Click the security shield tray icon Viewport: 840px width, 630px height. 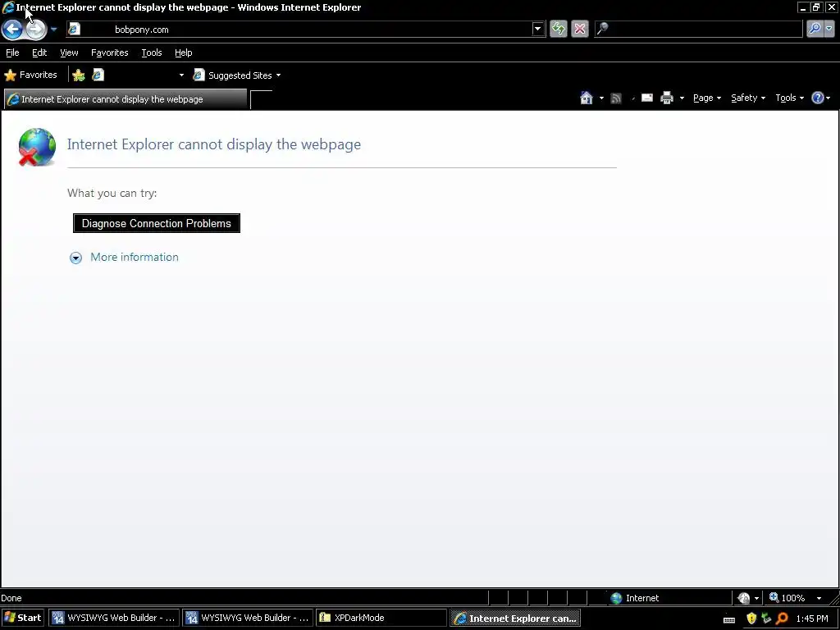[751, 619]
